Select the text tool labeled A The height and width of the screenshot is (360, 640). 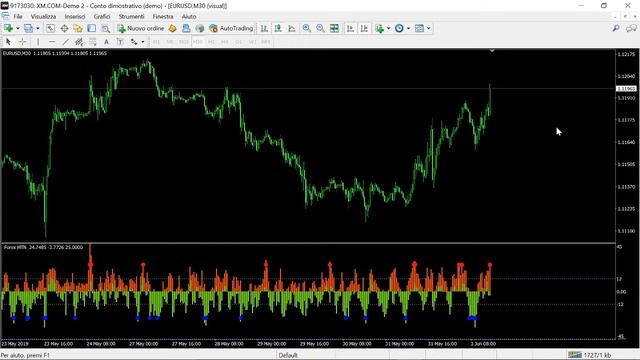(106, 42)
